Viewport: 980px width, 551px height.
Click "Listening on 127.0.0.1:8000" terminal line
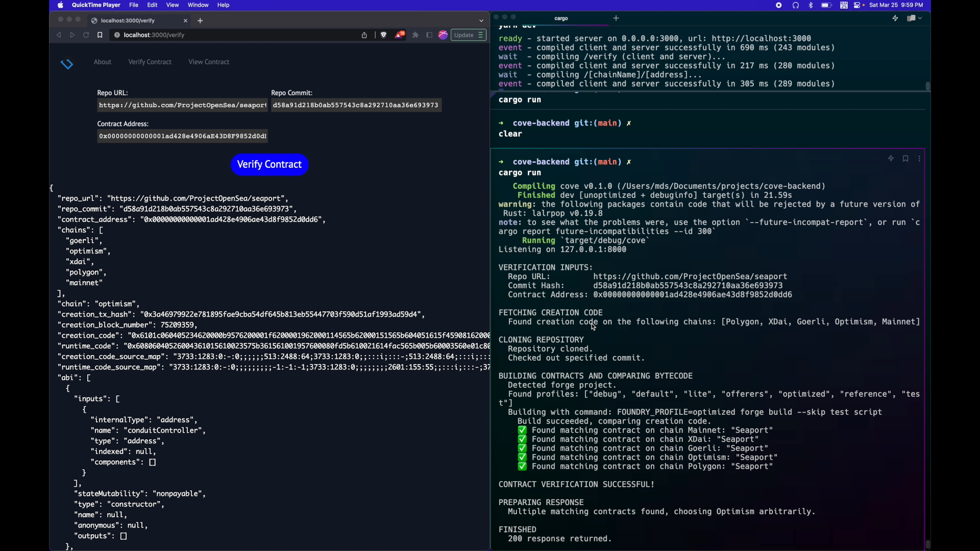pyautogui.click(x=562, y=249)
